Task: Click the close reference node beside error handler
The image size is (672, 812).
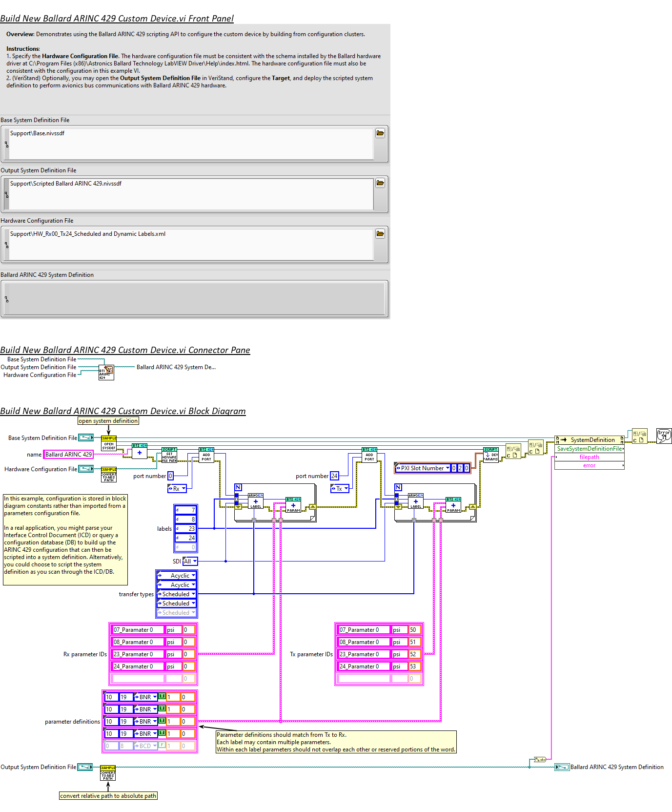Action: click(640, 436)
